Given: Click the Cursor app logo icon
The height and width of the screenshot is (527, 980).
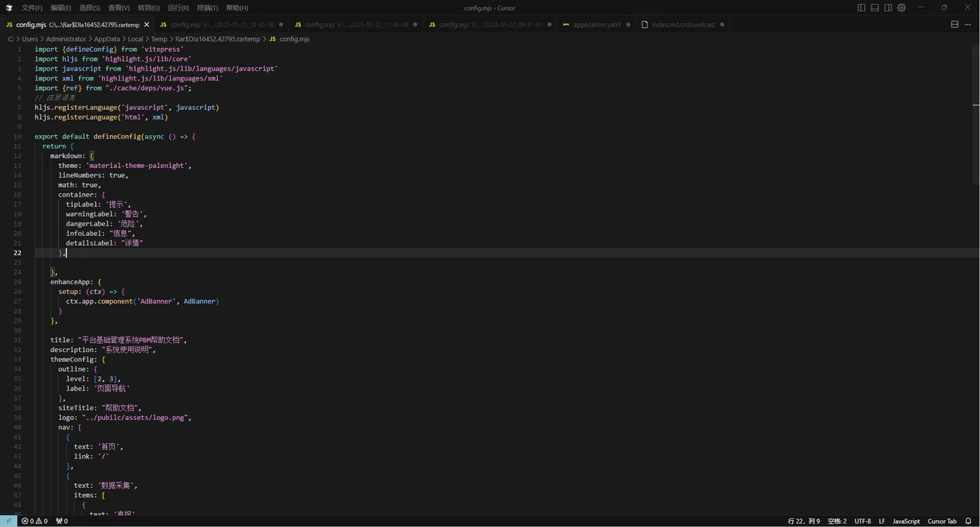Looking at the screenshot, I should tap(9, 8).
